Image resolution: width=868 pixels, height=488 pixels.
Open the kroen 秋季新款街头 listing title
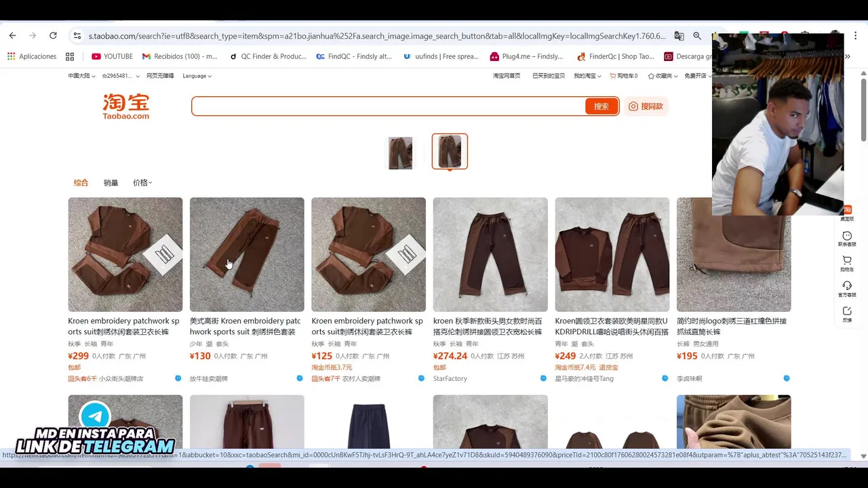click(x=488, y=327)
